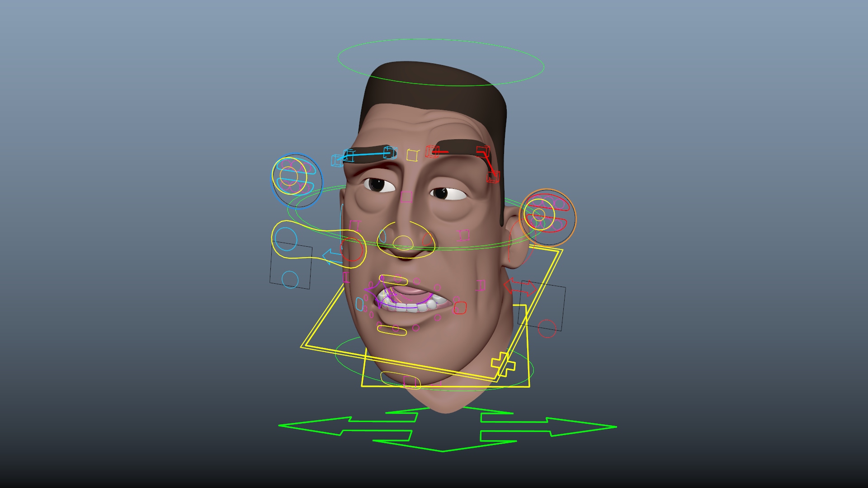This screenshot has width=868, height=488.
Task: Select the red circle inside the black-outlined box
Action: click(547, 328)
